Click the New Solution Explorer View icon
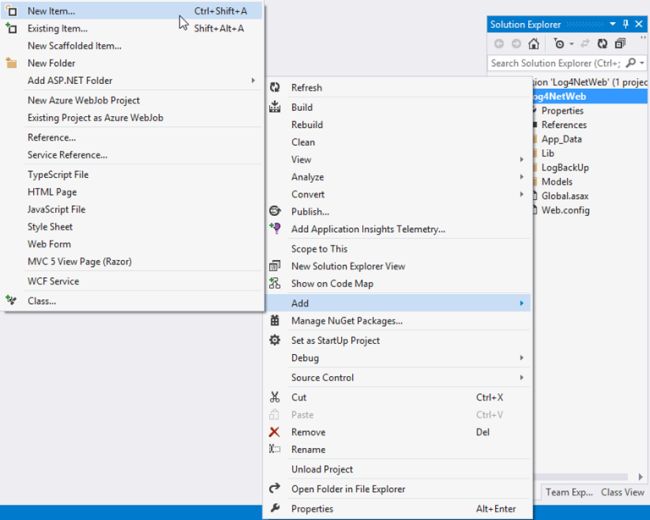The width and height of the screenshot is (650, 520). (x=275, y=265)
